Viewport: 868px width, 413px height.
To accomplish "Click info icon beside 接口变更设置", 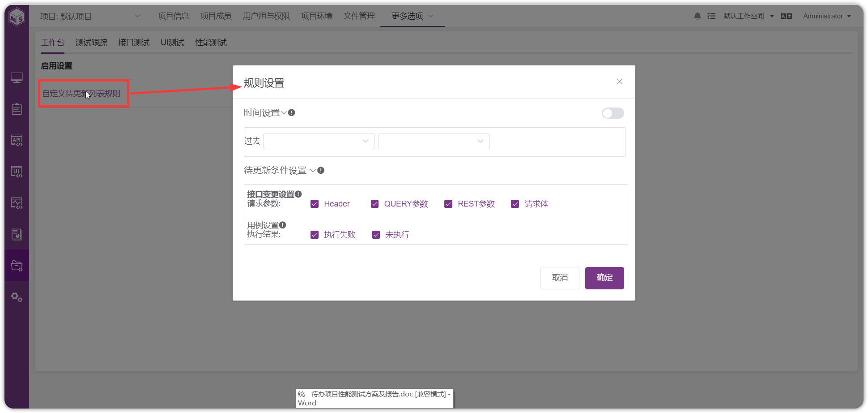I will click(x=298, y=194).
